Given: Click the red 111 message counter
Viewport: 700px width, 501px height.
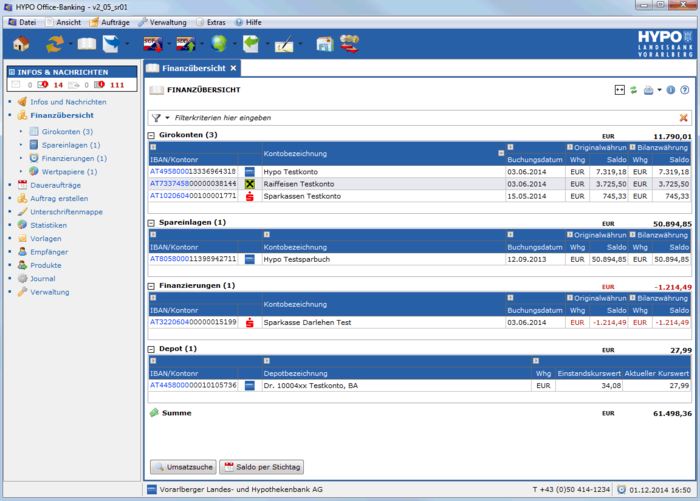Looking at the screenshot, I should pyautogui.click(x=117, y=85).
